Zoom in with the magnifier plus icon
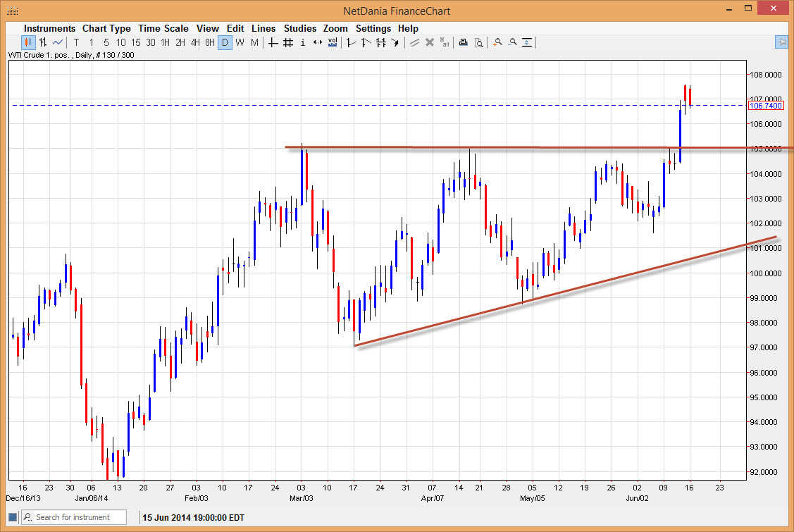Image resolution: width=794 pixels, height=532 pixels. pos(497,42)
